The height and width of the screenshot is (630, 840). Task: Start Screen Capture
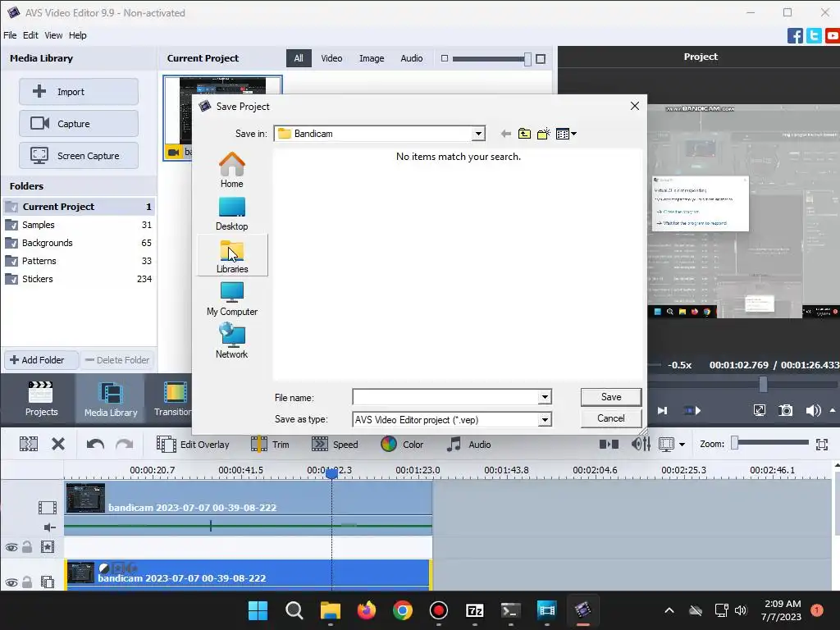click(x=79, y=156)
